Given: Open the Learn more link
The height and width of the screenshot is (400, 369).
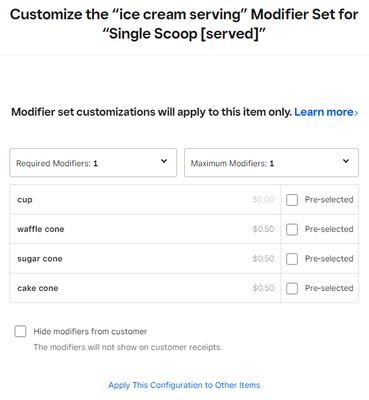Looking at the screenshot, I should click(x=326, y=112).
